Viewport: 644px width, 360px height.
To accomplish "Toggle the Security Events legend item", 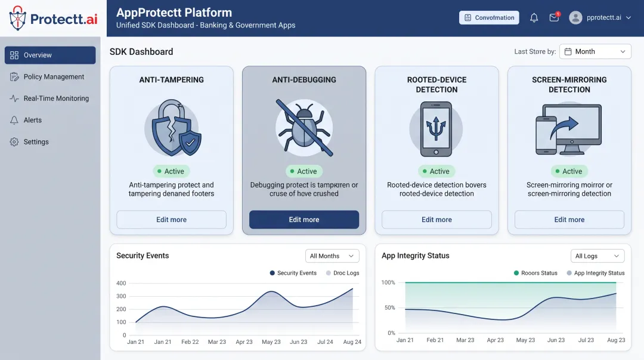I will tap(293, 273).
